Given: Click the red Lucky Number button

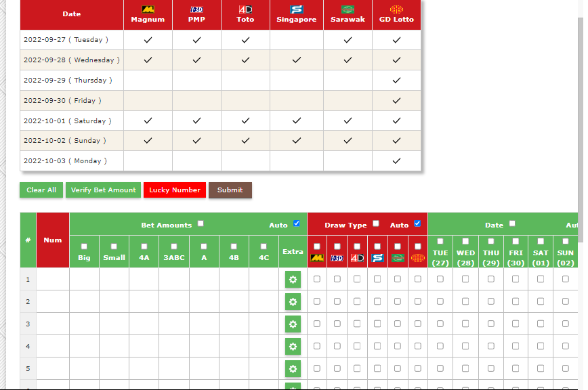Looking at the screenshot, I should pos(174,190).
